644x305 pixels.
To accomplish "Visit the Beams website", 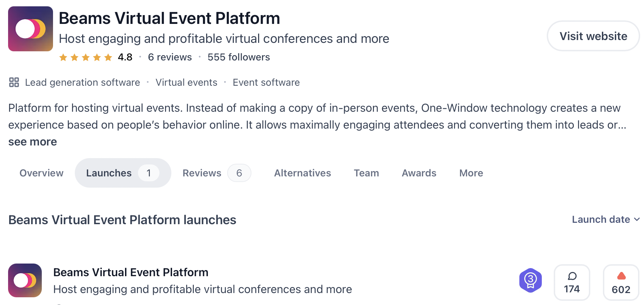I will pyautogui.click(x=593, y=36).
